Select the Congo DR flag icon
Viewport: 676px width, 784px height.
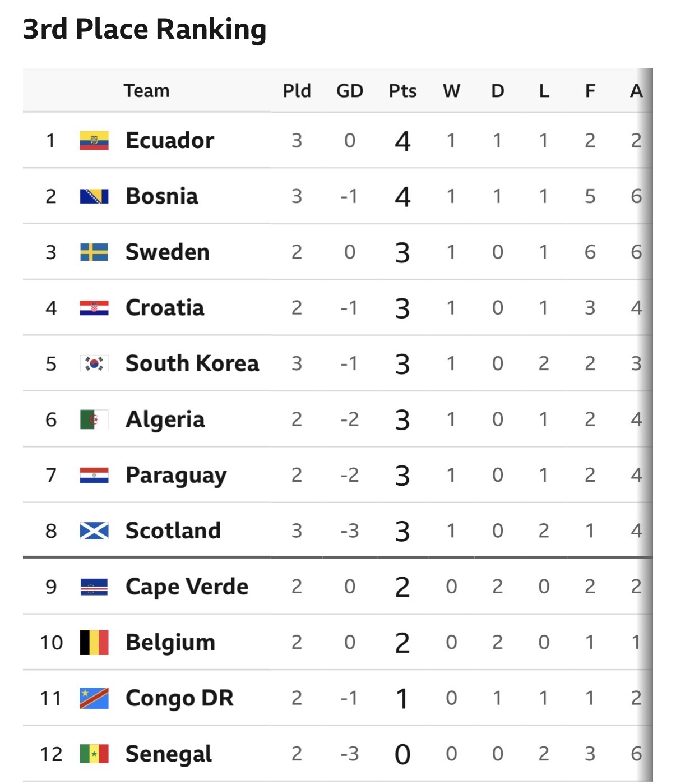94,698
